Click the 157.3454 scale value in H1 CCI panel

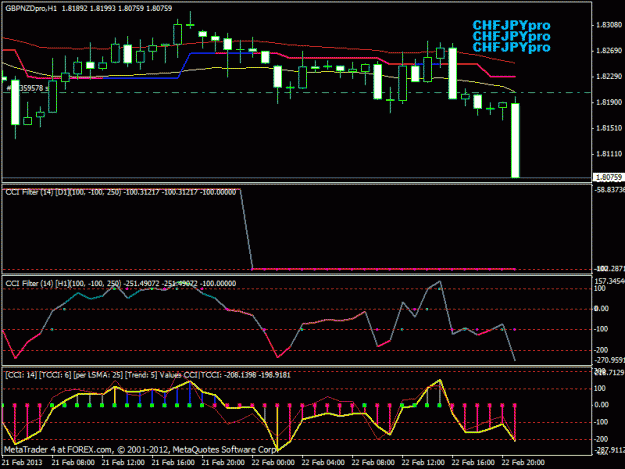click(x=609, y=281)
